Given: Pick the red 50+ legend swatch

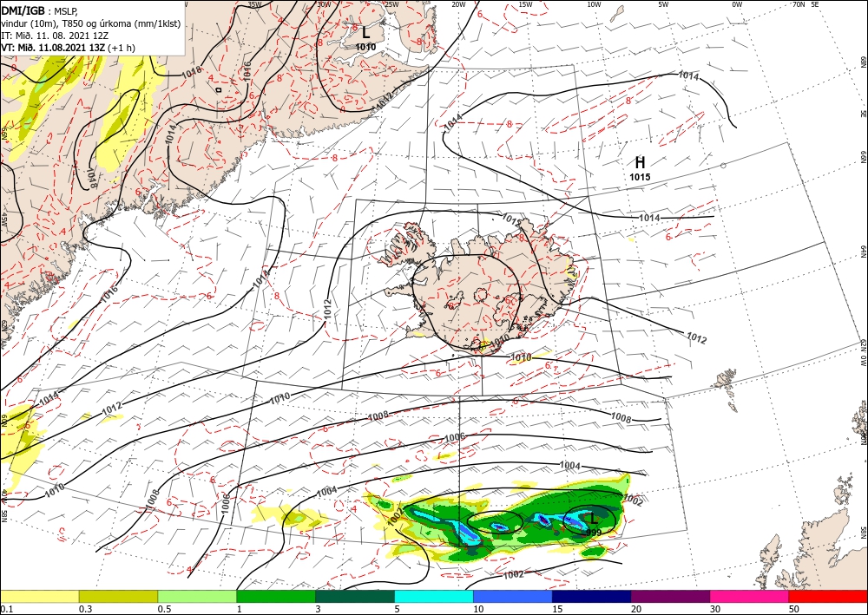Looking at the screenshot, I should point(828,597).
